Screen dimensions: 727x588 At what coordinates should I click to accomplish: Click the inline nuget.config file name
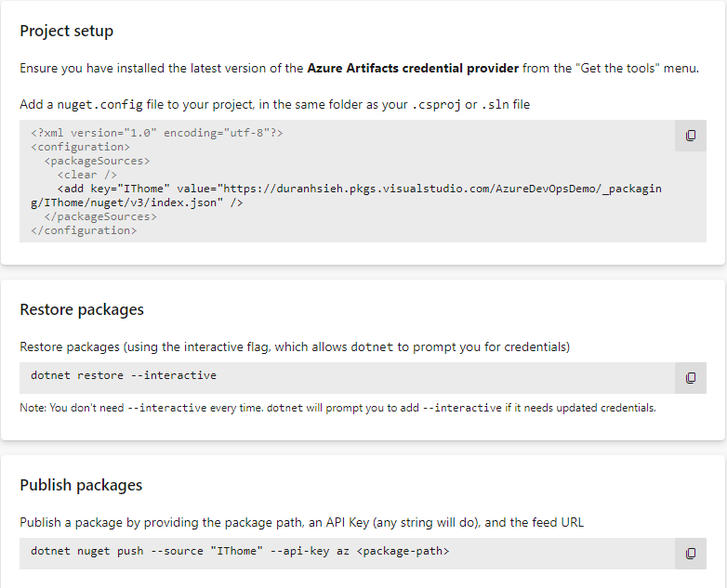[99, 105]
